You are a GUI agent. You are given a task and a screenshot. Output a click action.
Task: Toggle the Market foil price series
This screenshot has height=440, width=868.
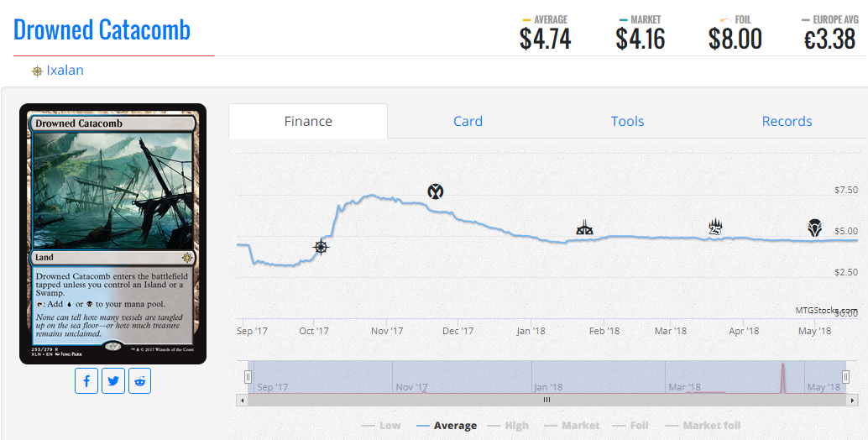tap(703, 426)
